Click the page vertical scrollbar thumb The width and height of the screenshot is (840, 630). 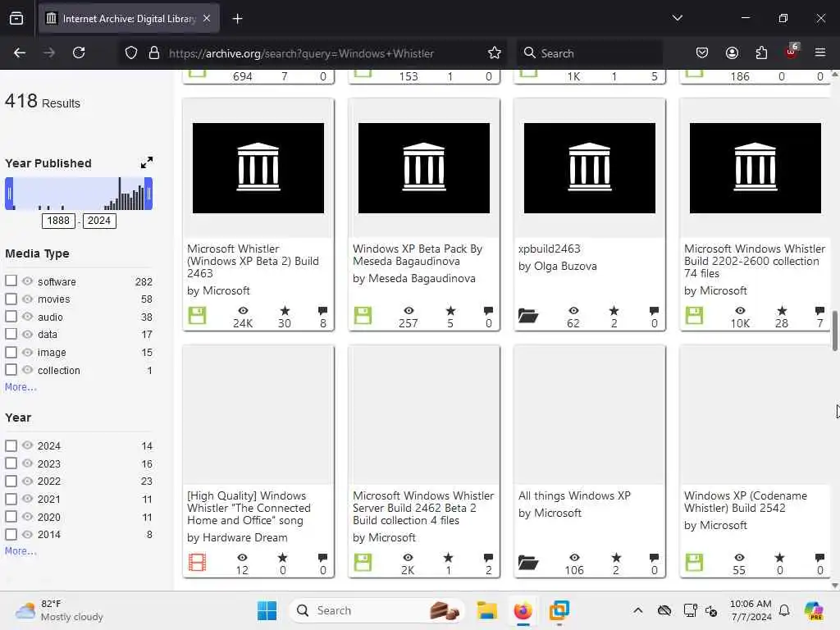tap(834, 331)
